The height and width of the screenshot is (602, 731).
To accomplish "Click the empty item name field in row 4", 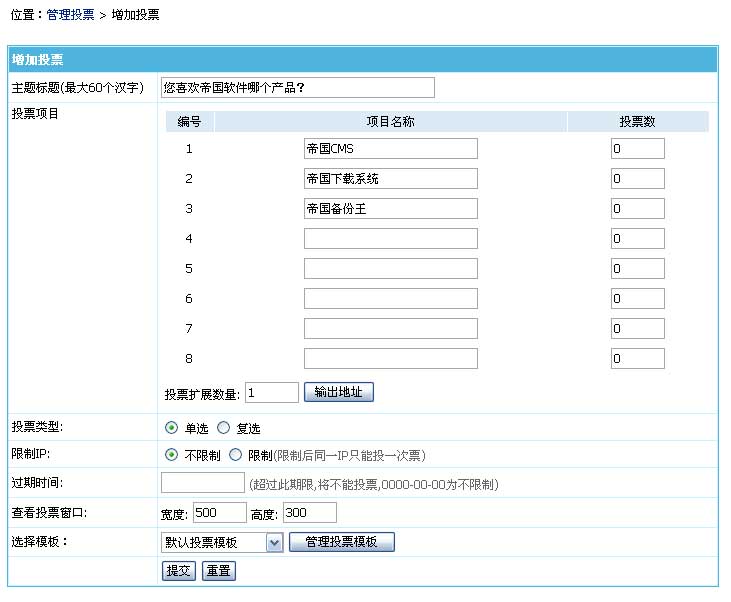I will coord(390,239).
